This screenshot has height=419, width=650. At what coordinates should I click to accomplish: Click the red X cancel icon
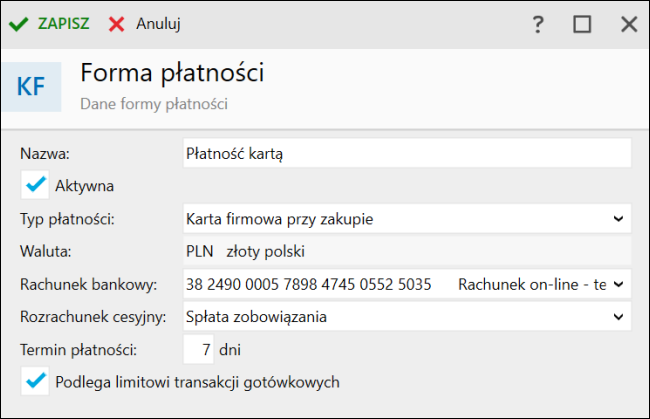click(116, 24)
